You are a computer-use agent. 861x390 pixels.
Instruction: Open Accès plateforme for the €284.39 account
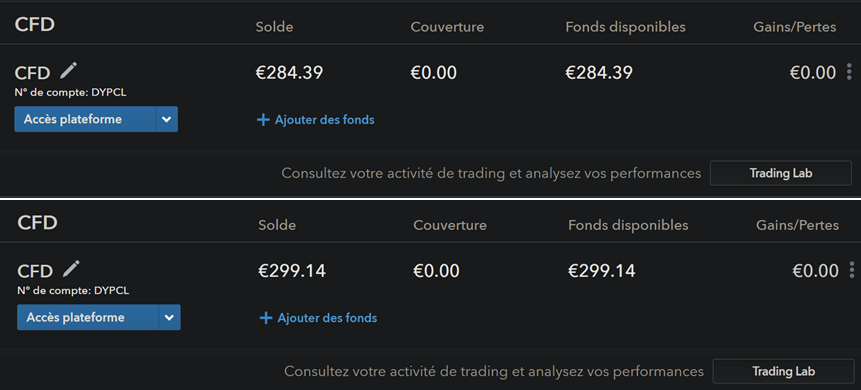pyautogui.click(x=85, y=119)
